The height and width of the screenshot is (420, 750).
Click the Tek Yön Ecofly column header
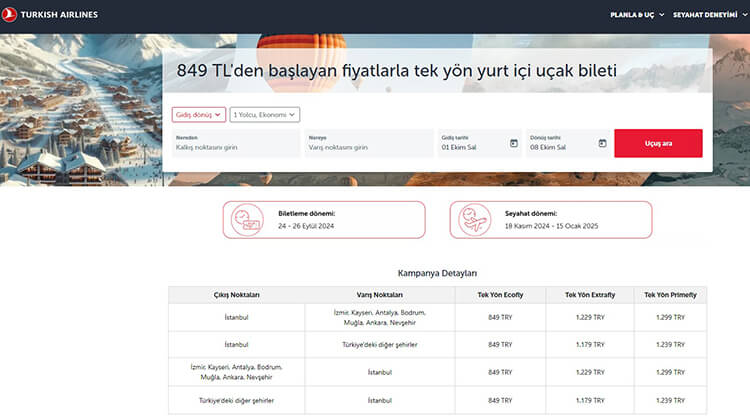(500, 295)
